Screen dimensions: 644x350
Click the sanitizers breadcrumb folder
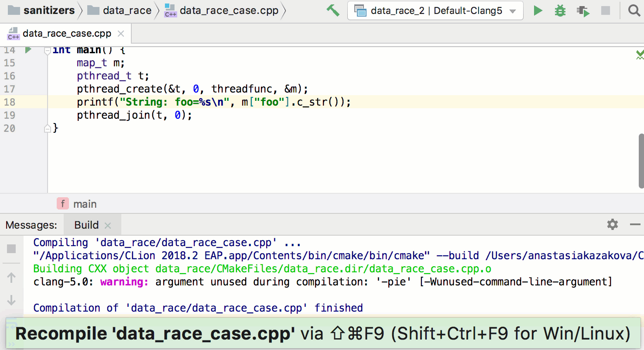(42, 10)
